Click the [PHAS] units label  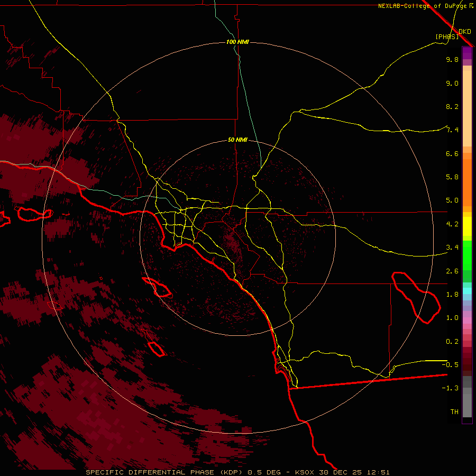coord(447,36)
